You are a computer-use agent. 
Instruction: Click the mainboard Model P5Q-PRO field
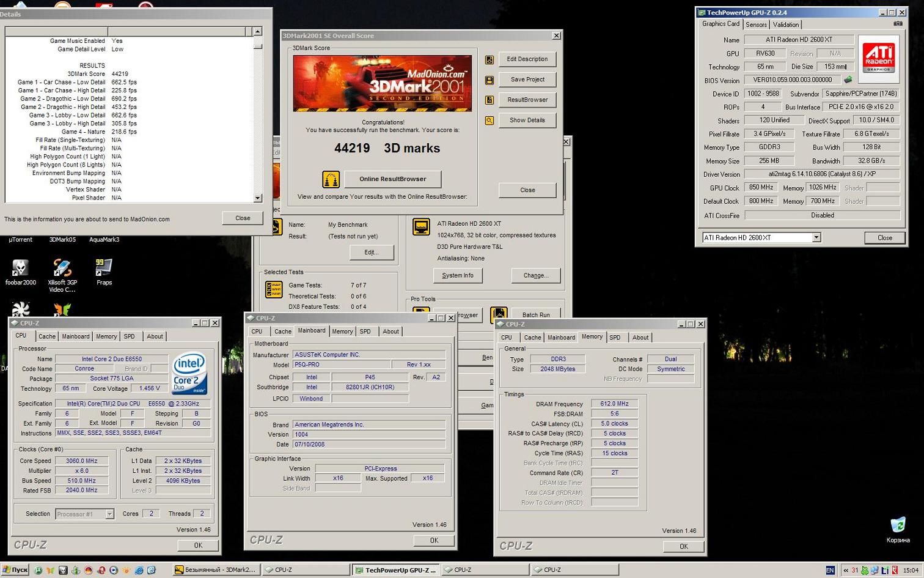(342, 365)
